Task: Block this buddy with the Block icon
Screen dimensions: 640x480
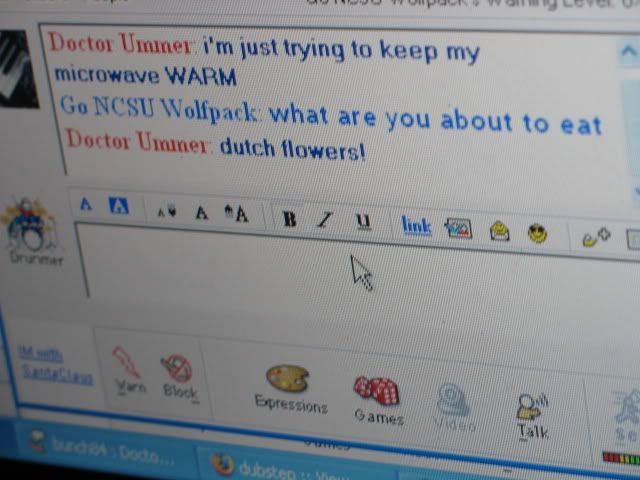Action: coord(177,369)
